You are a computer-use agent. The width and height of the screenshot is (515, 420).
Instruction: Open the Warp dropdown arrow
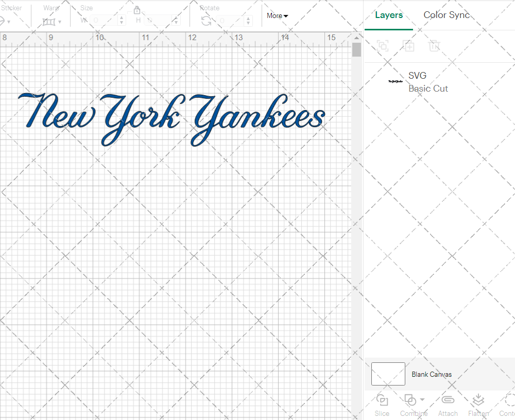[60, 22]
